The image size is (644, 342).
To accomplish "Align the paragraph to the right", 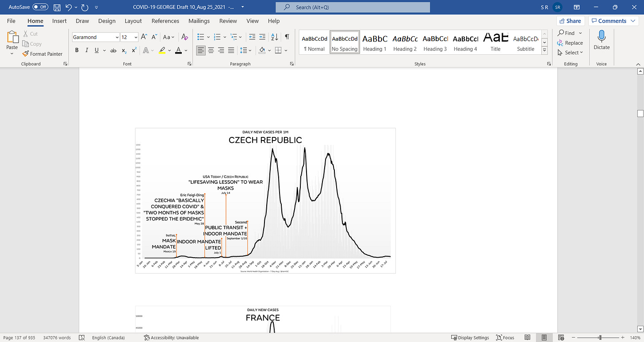I will (x=221, y=50).
